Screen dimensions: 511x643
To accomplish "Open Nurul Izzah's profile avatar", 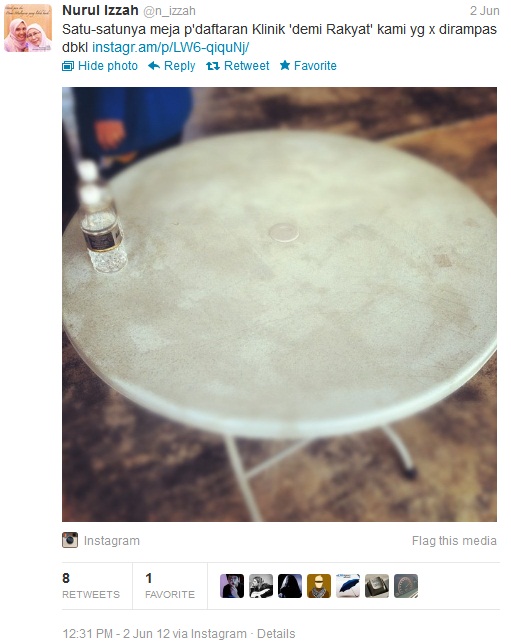I will point(28,28).
